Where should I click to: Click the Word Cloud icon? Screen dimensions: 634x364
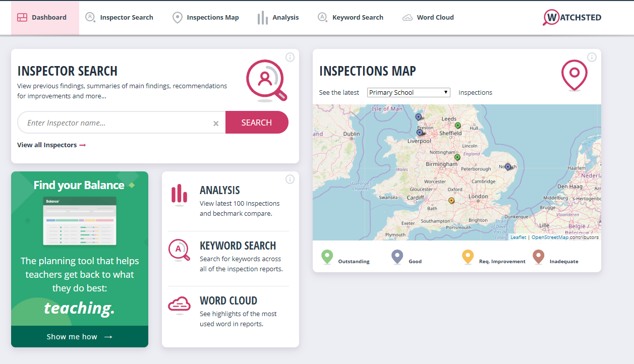[179, 305]
